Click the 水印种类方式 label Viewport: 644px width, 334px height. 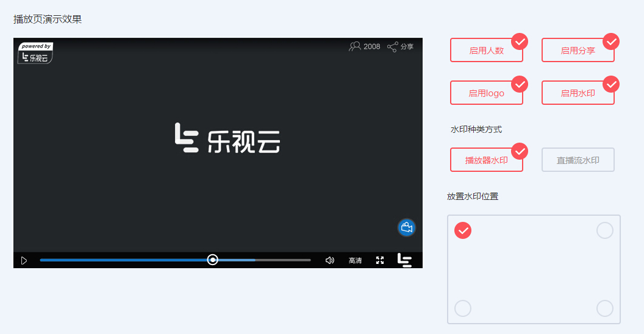click(x=476, y=130)
